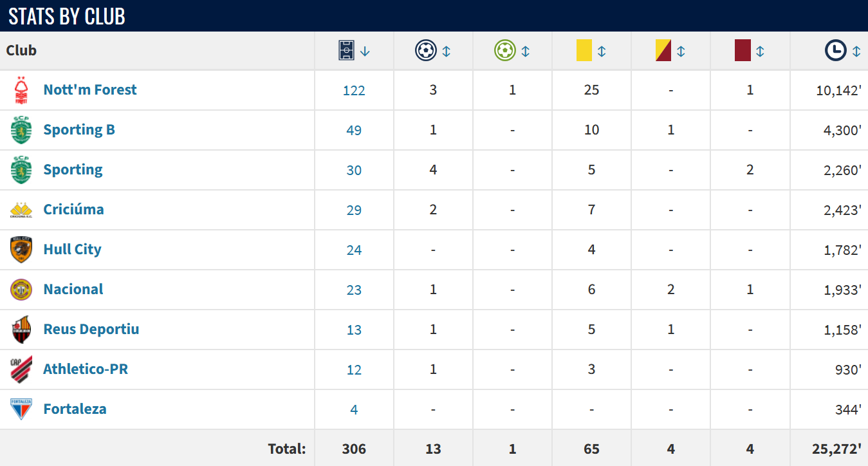Click the Reus Deportiu club crest
Image resolution: width=868 pixels, height=466 pixels.
tap(21, 330)
